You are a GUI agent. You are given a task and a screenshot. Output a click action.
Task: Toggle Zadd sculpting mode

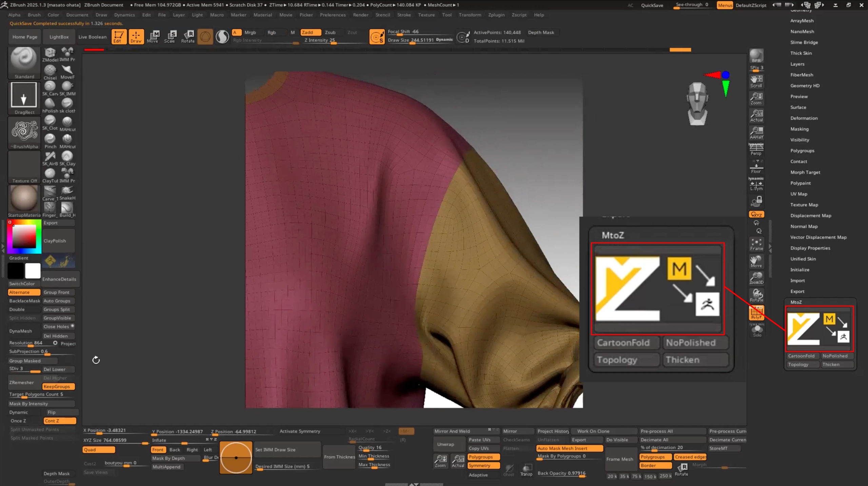pyautogui.click(x=310, y=32)
